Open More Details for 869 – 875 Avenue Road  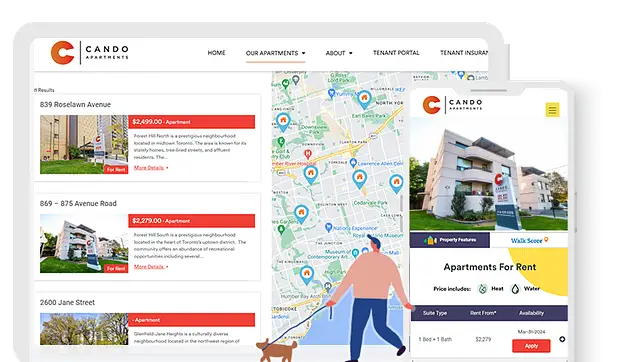151,267
